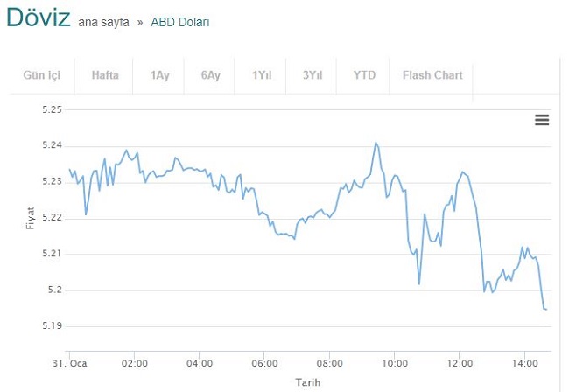Click the 12:00 label on the time axis
This screenshot has width=569, height=392.
(x=460, y=363)
